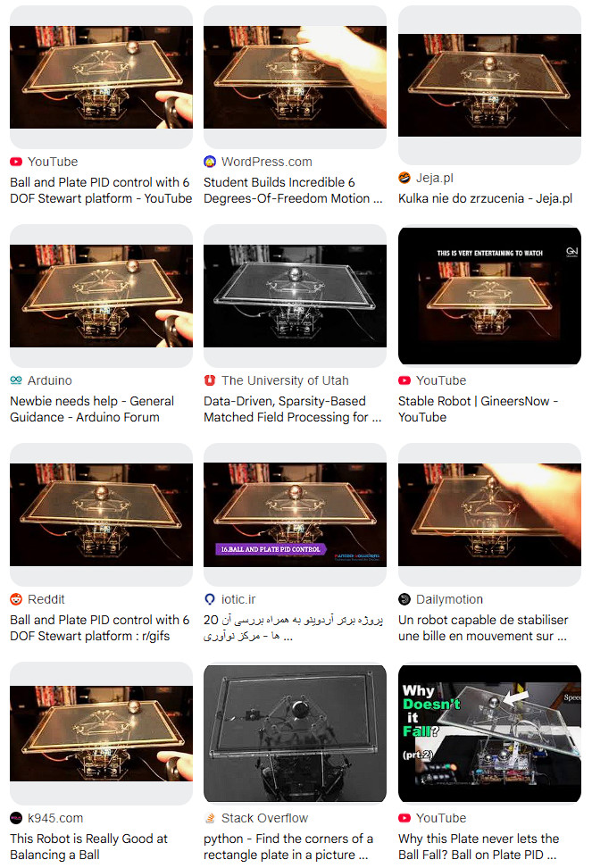This screenshot has width=592, height=868.
Task: Select the grayscale Stack Overflow plate thumbnail
Action: coord(295,733)
